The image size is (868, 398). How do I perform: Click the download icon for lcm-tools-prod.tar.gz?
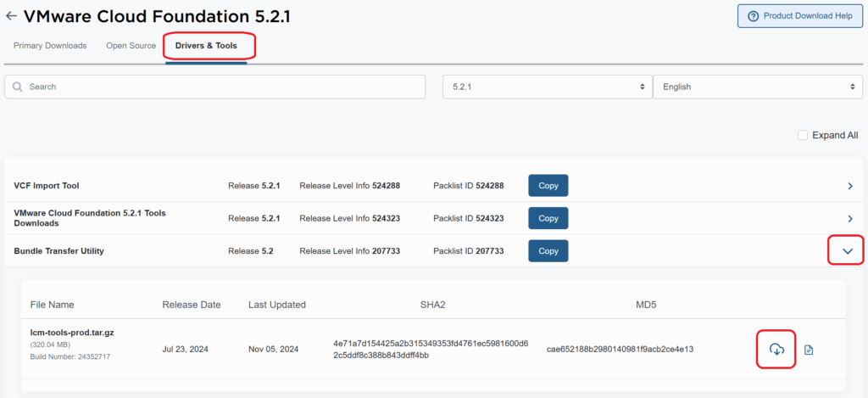click(x=776, y=349)
